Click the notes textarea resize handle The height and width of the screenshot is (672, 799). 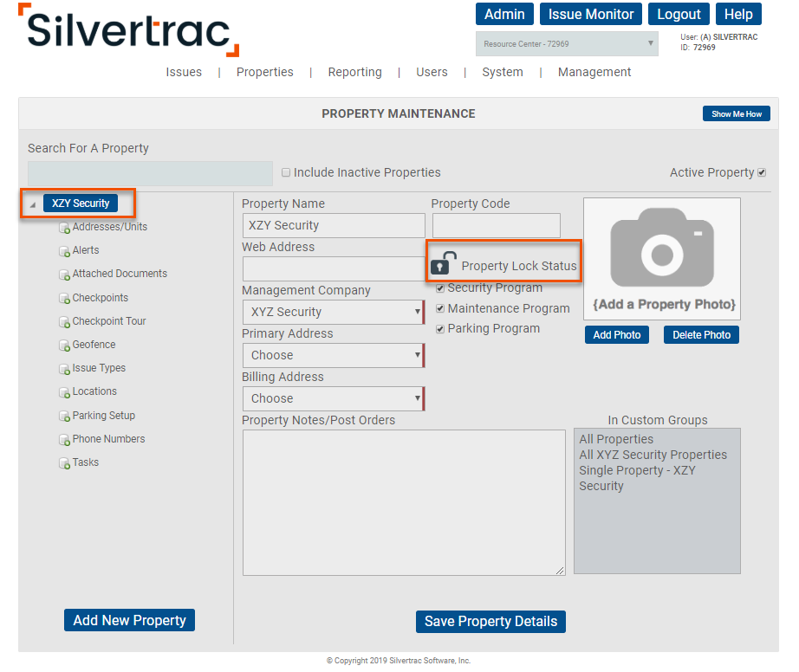[x=560, y=571]
